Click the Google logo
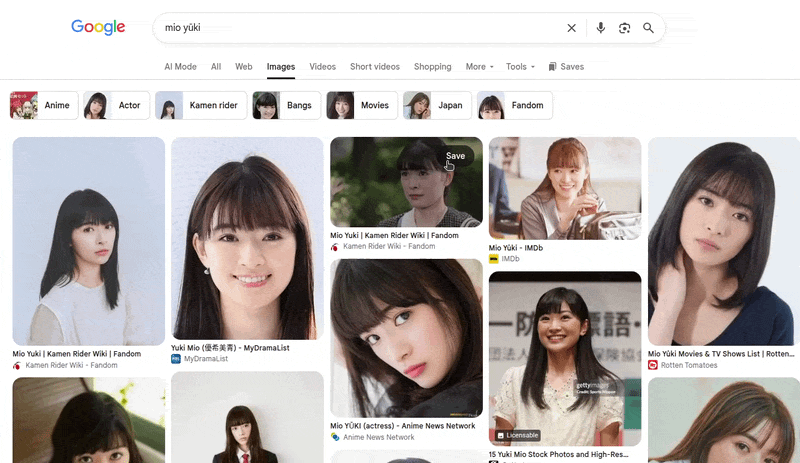800x463 pixels. click(x=98, y=27)
